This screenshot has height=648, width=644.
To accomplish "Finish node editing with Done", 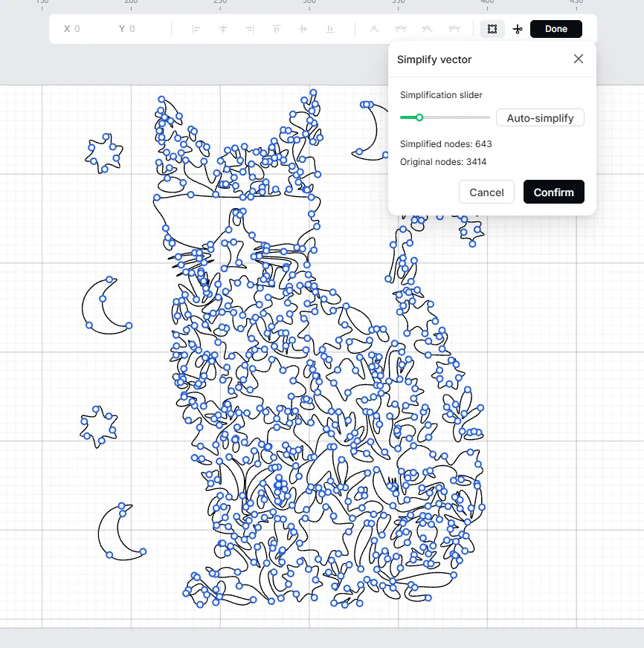I will [x=556, y=29].
